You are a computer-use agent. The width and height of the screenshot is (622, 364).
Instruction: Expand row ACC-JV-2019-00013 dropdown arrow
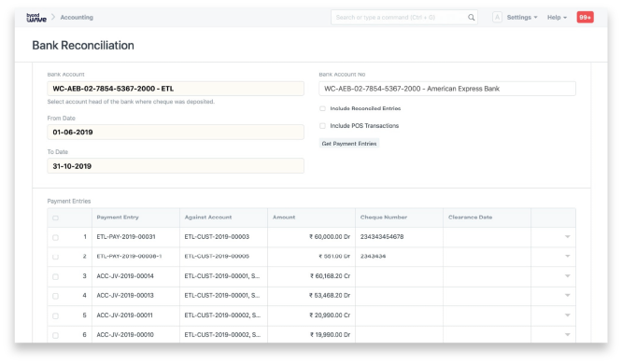coord(567,296)
